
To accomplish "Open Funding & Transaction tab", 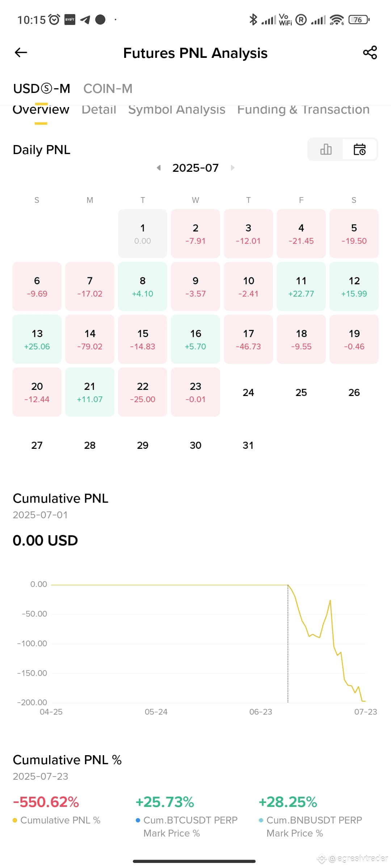I will [x=303, y=110].
